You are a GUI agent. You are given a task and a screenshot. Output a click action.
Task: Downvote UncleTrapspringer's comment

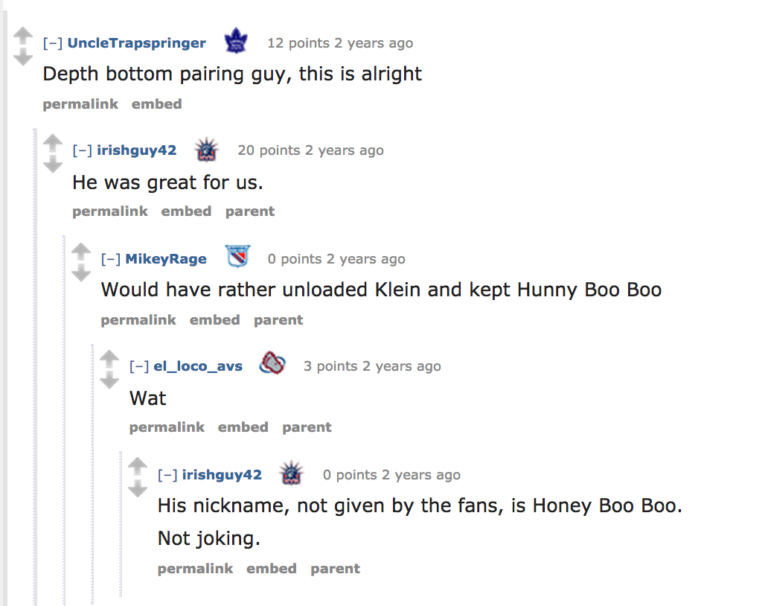[22, 58]
